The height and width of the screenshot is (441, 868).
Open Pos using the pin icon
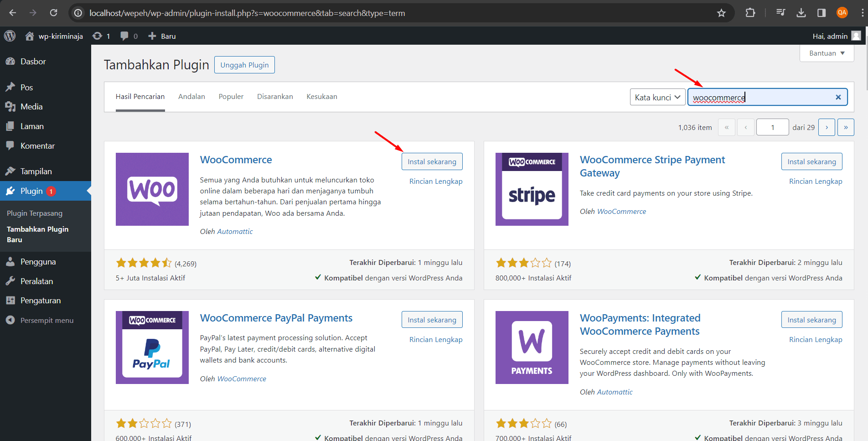click(x=11, y=87)
